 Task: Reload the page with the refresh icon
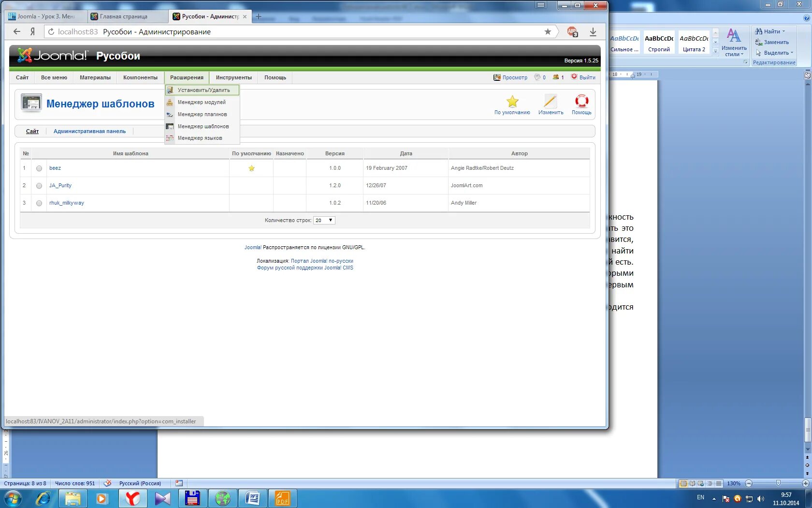[51, 31]
